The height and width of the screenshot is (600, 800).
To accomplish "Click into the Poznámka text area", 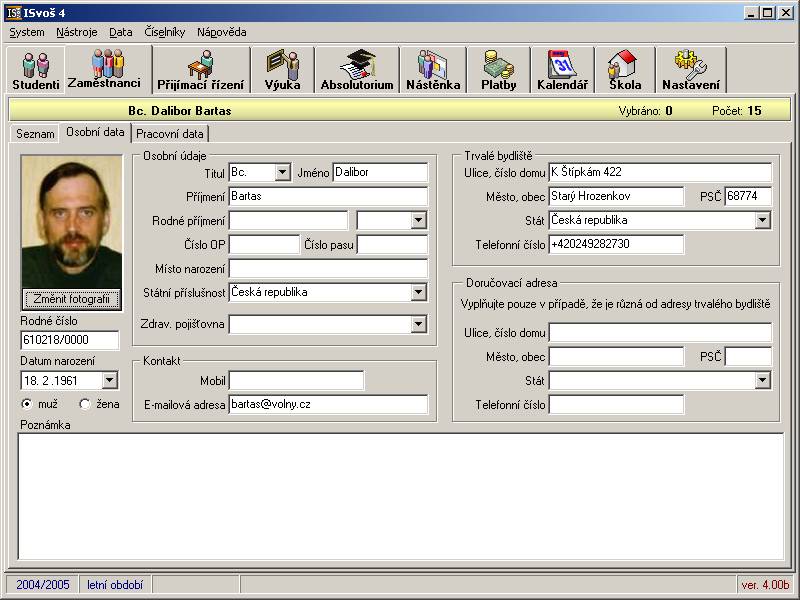I will pyautogui.click(x=400, y=495).
